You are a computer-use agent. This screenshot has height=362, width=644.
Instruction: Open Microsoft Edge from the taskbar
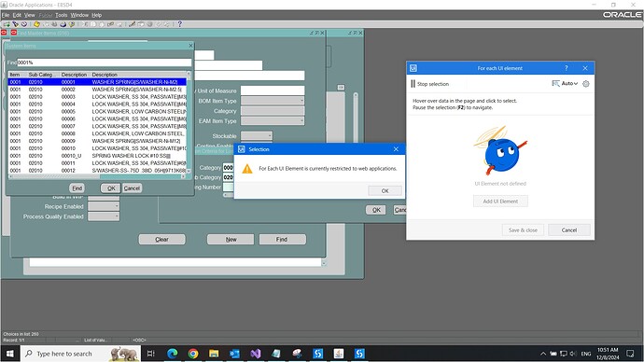point(173,354)
